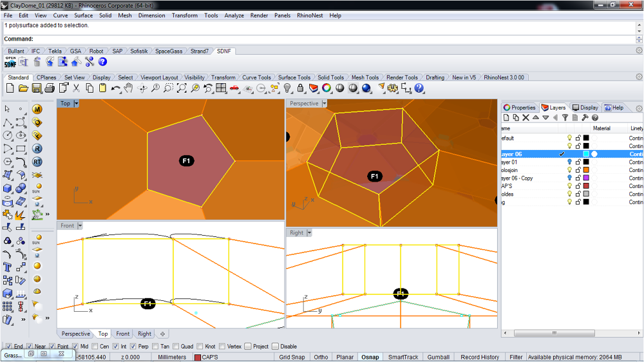The width and height of the screenshot is (644, 362).
Task: Click the Save file icon in Standard toolbar
Action: pos(37,88)
